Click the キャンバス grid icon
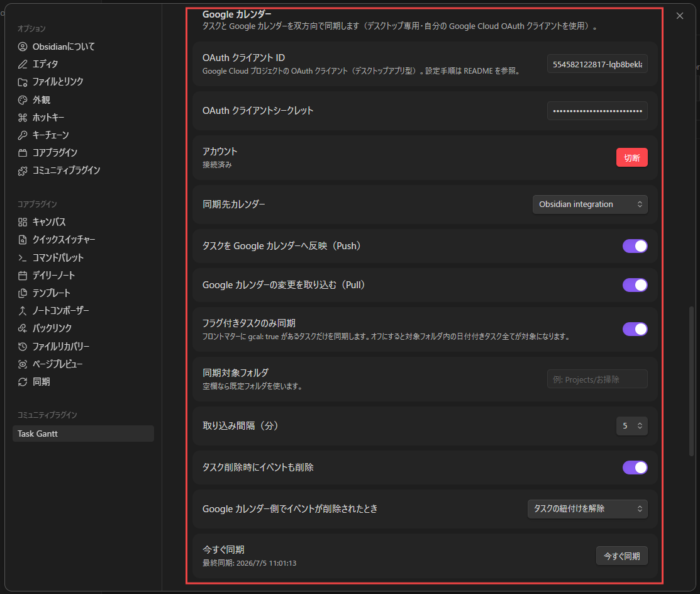Screen dimensions: 700x594 (22, 222)
